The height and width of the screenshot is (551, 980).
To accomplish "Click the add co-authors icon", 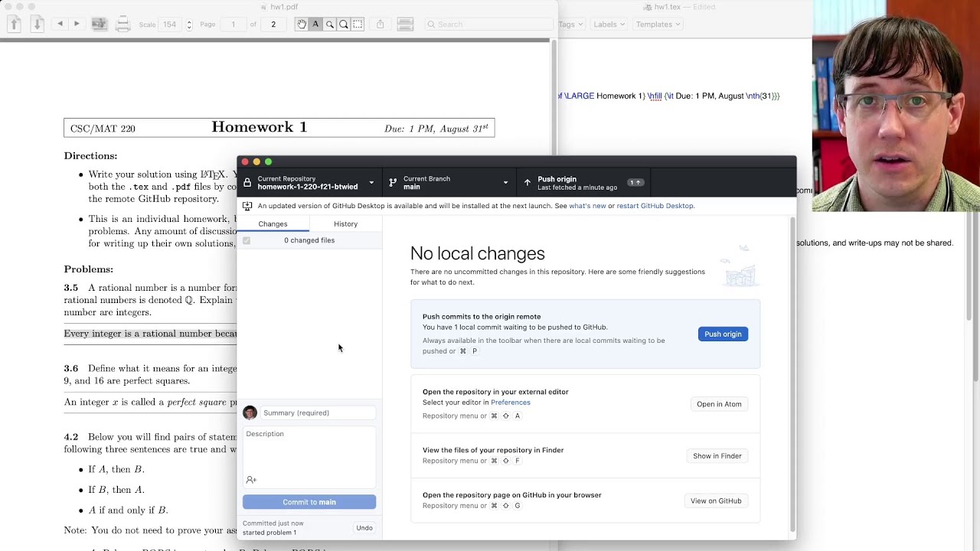I will [x=251, y=480].
